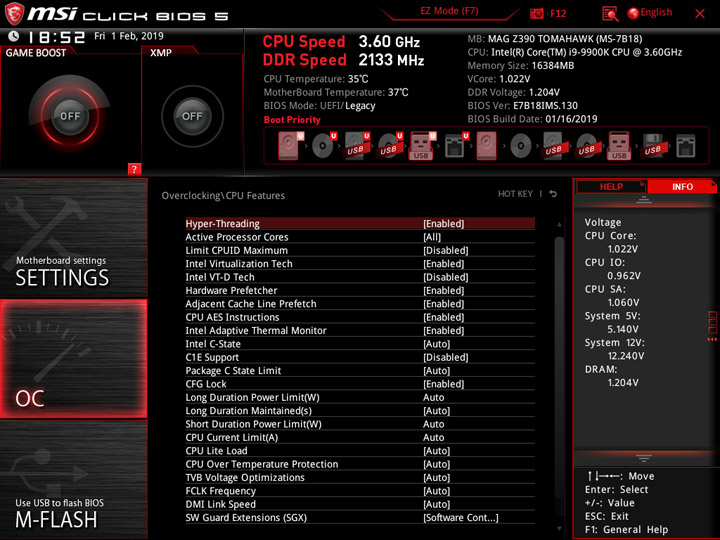Select the UEFI CD/DVD boot device icon
Image resolution: width=720 pixels, height=540 pixels.
pyautogui.click(x=324, y=146)
